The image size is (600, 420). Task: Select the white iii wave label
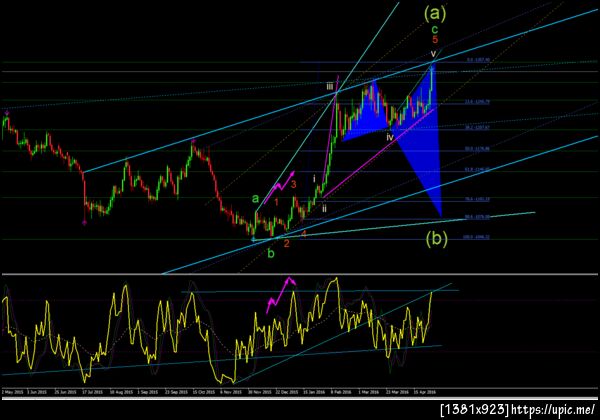pos(330,86)
